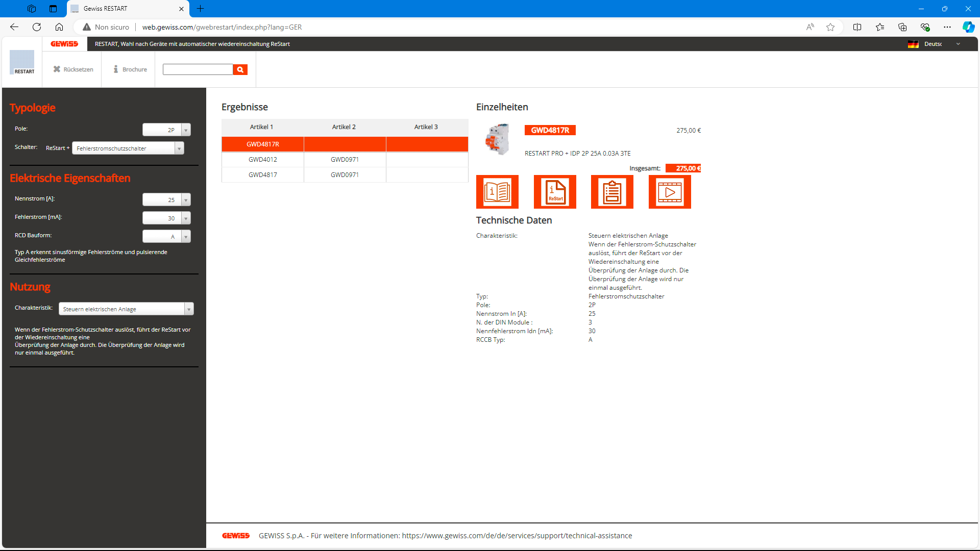
Task: Click the Artikel 2 column header
Action: 344,127
